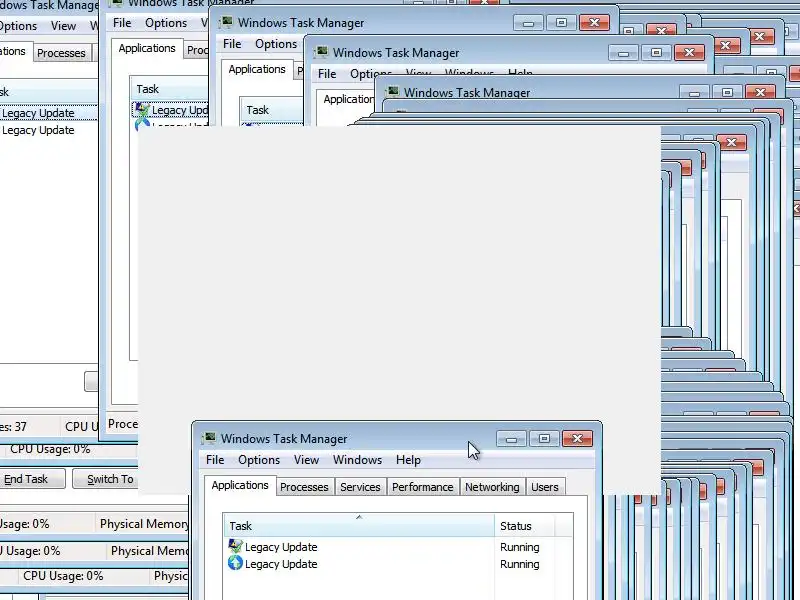Switch to the Processes tab in the front window

point(304,487)
